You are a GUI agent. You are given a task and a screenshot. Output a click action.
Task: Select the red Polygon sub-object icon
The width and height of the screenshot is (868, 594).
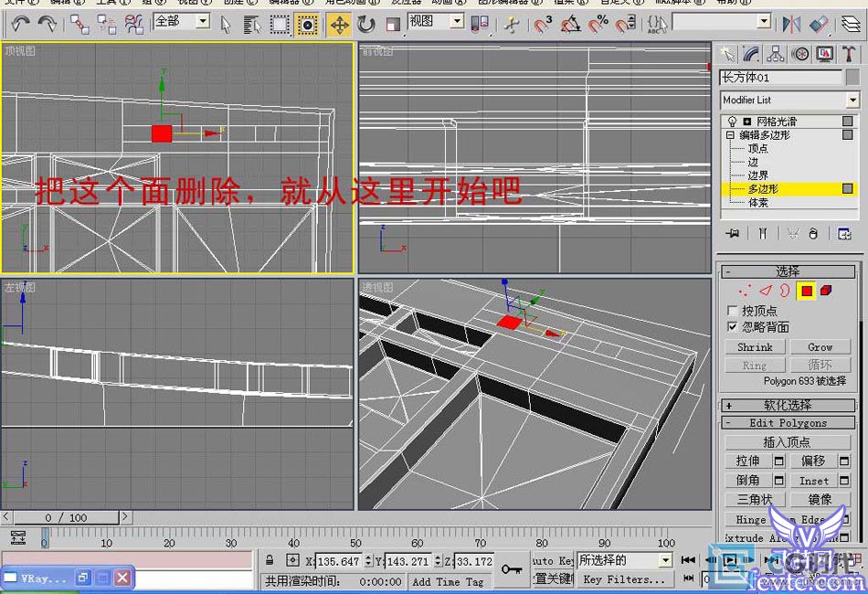pyautogui.click(x=806, y=291)
